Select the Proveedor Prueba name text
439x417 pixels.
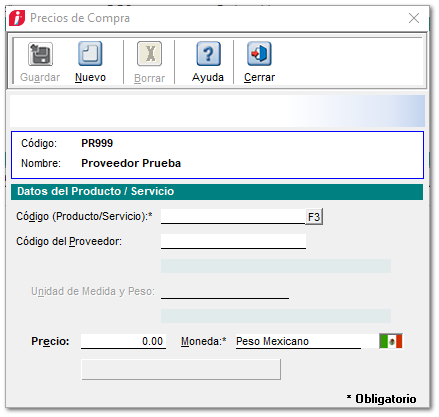[x=131, y=163]
